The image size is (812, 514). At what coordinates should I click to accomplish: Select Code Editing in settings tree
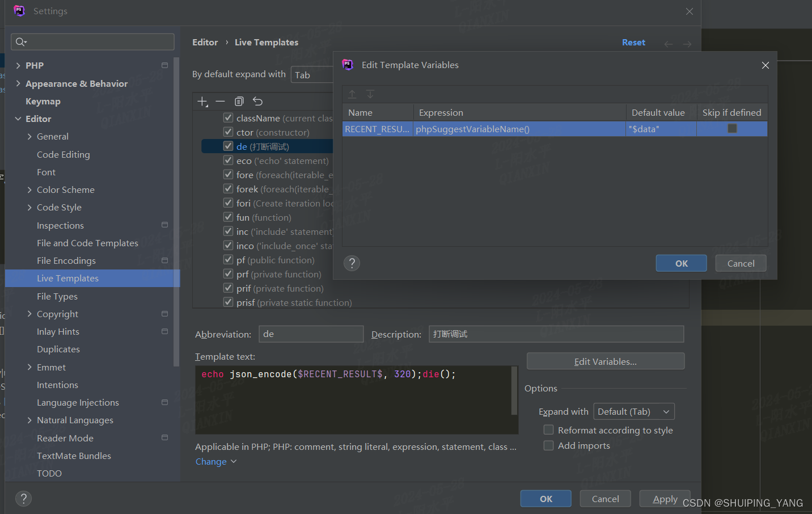point(64,154)
